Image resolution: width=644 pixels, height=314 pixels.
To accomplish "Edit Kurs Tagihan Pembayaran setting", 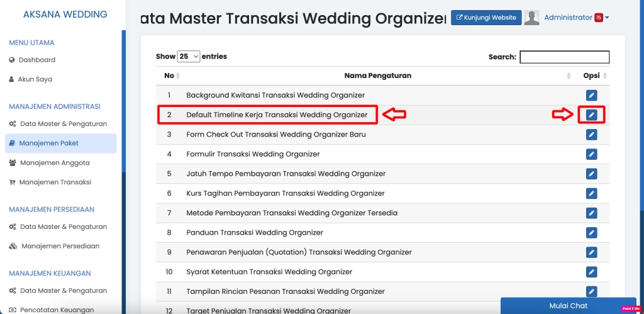I will (591, 193).
